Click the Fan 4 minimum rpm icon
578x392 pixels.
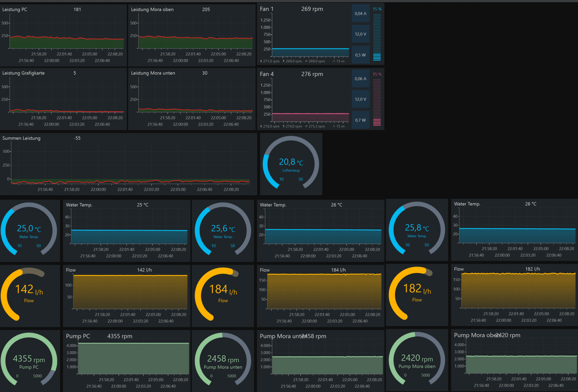click(284, 126)
